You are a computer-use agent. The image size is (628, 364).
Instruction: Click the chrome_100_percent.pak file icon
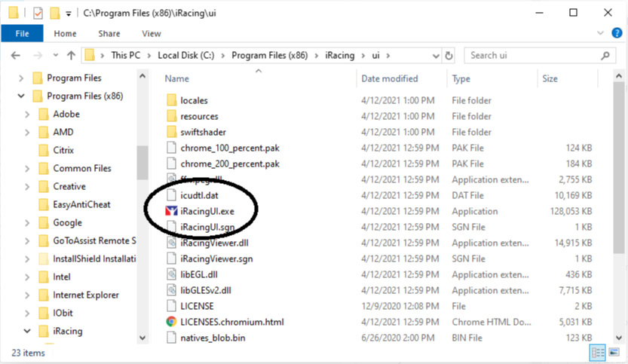pos(171,148)
